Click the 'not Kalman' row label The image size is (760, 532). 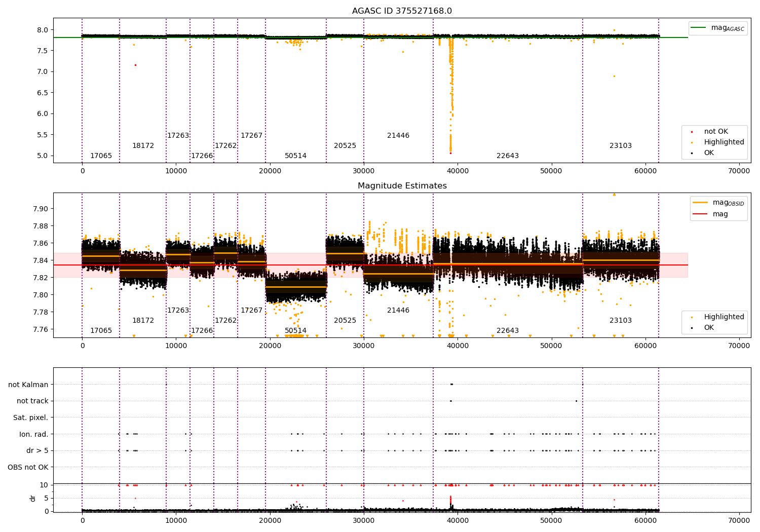click(x=28, y=385)
